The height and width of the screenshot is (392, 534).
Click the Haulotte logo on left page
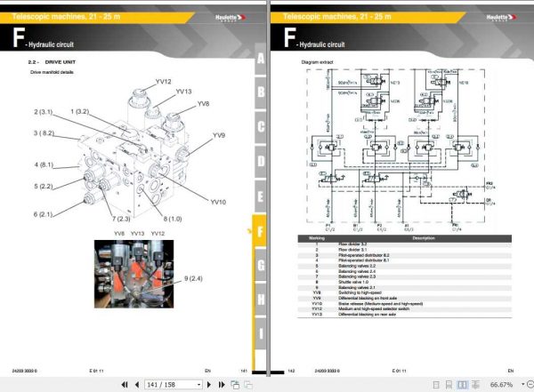point(231,18)
